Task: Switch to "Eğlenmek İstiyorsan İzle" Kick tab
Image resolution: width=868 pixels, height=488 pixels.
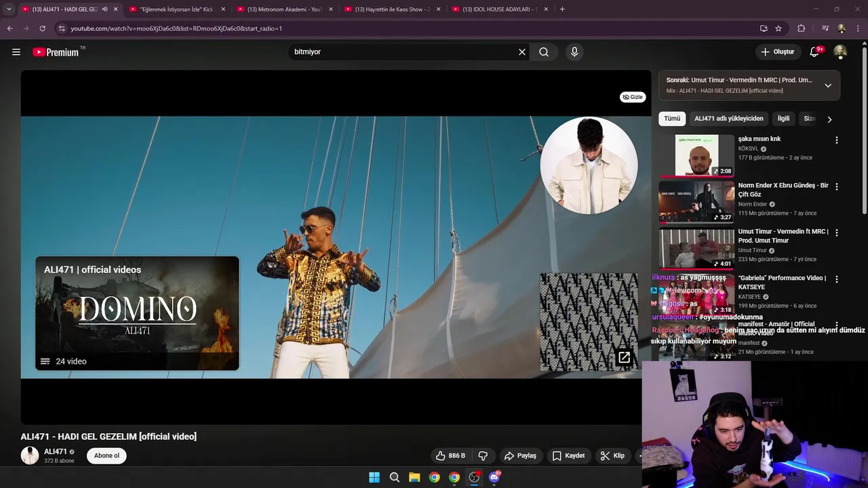Action: click(176, 9)
